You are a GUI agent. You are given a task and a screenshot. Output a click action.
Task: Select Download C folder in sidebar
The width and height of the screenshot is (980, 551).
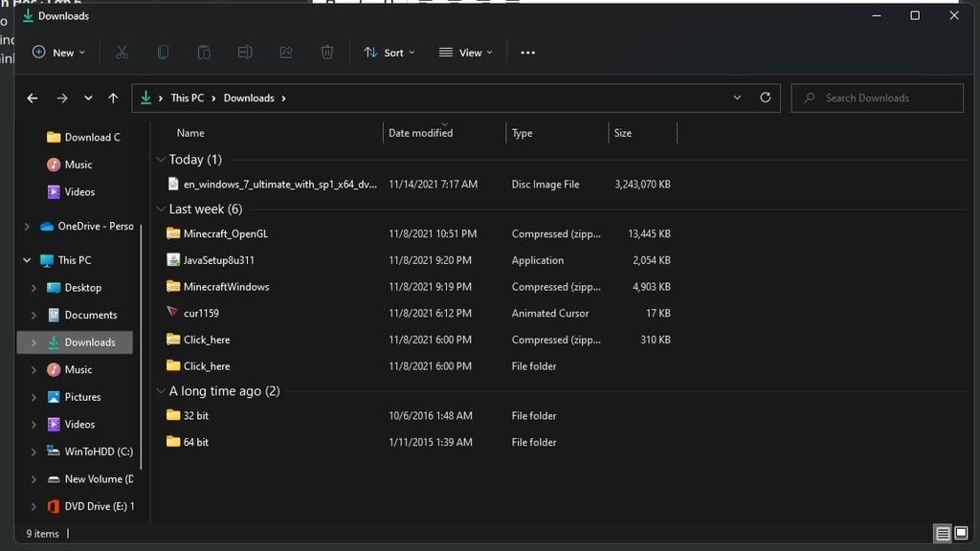coord(84,137)
